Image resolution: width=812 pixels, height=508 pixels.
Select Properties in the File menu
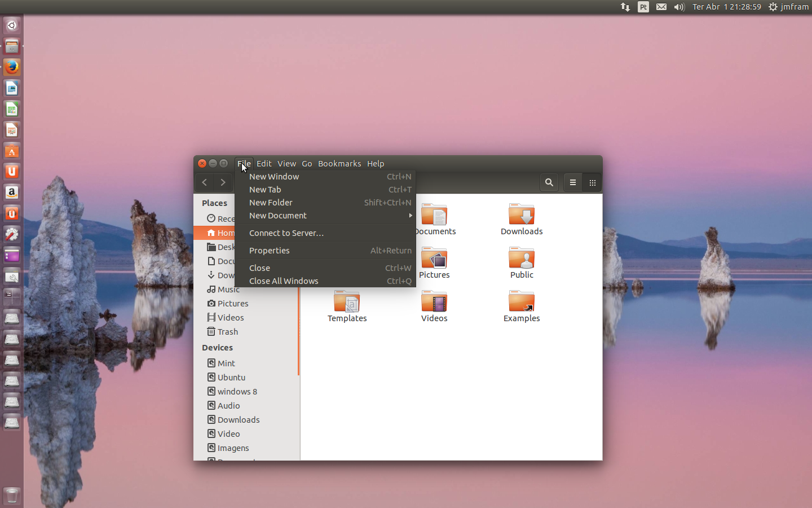(x=269, y=250)
